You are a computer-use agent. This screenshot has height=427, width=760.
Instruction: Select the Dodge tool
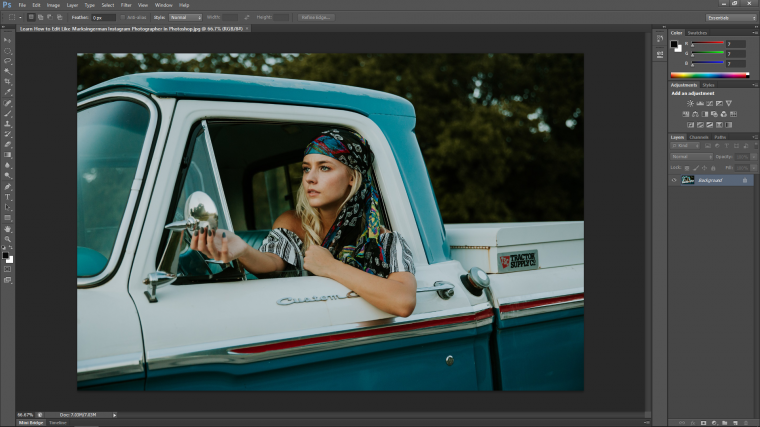click(7, 176)
